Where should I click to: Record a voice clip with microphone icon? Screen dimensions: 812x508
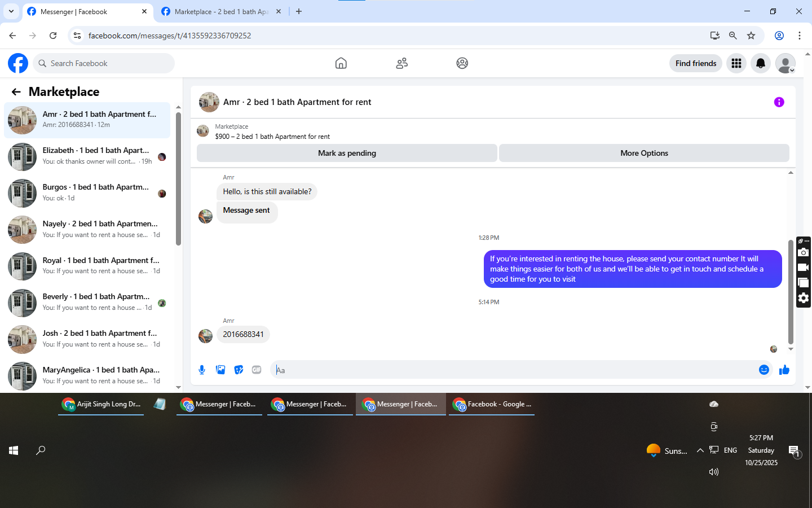point(202,370)
